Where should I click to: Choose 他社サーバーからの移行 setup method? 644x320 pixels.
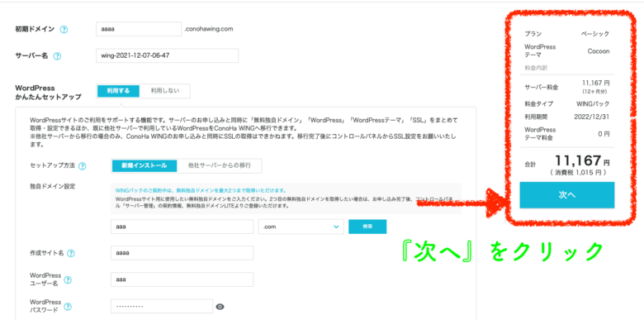(x=220, y=165)
